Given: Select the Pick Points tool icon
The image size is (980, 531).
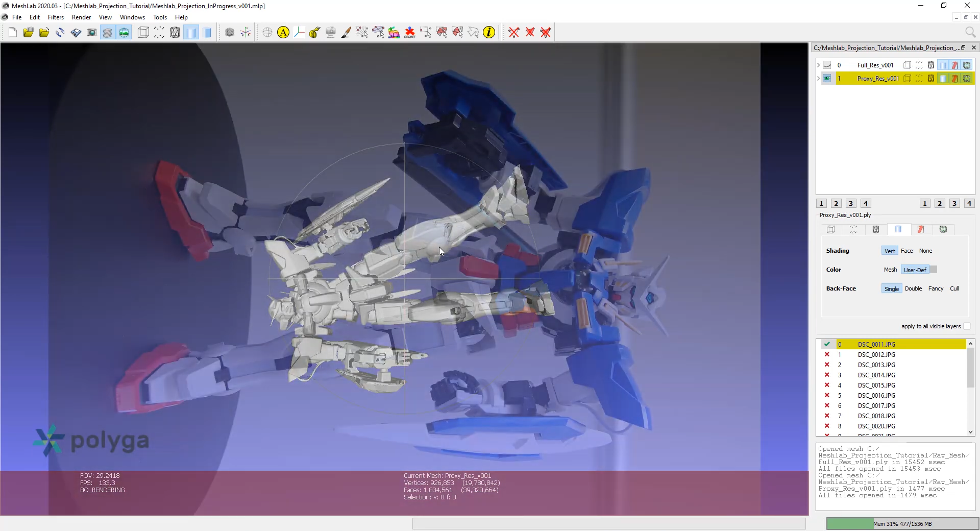Looking at the screenshot, I should [x=362, y=33].
